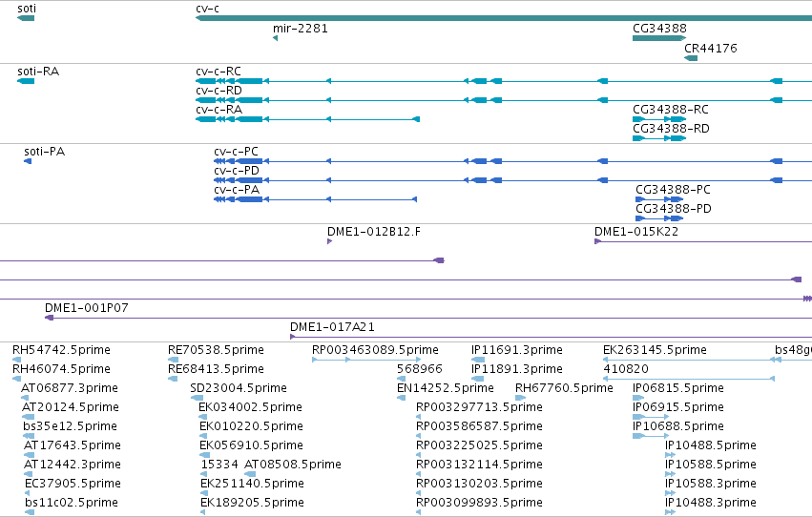Open IP10588.3prime EST
The image size is (812, 517).
tap(670, 493)
